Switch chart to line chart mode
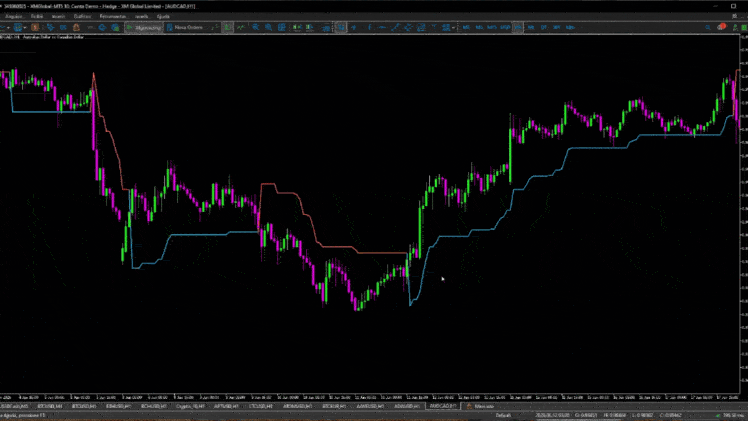 tap(241, 27)
